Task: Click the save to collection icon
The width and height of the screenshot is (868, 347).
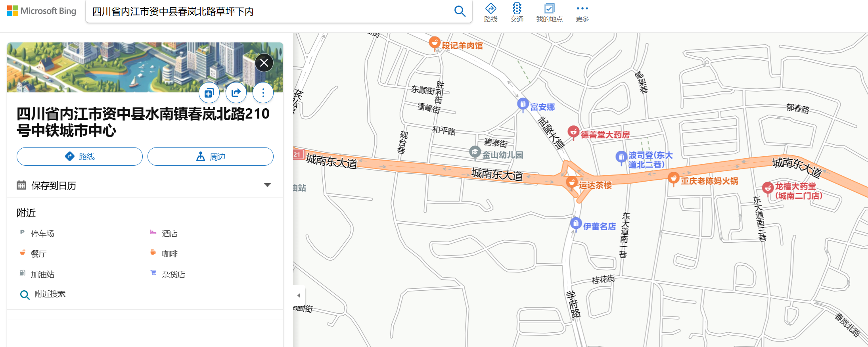Action: coord(209,93)
